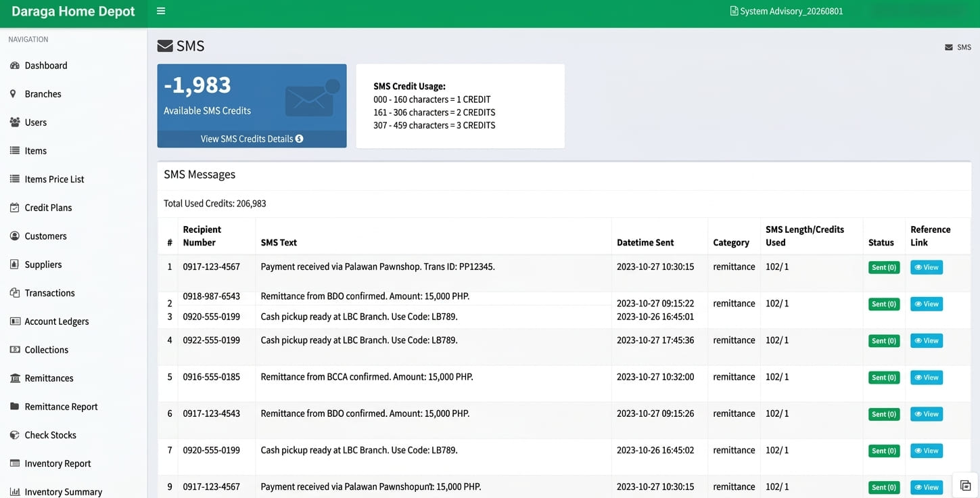Click the Sent (0) badge for 0916-555-0185
980x498 pixels.
click(884, 378)
